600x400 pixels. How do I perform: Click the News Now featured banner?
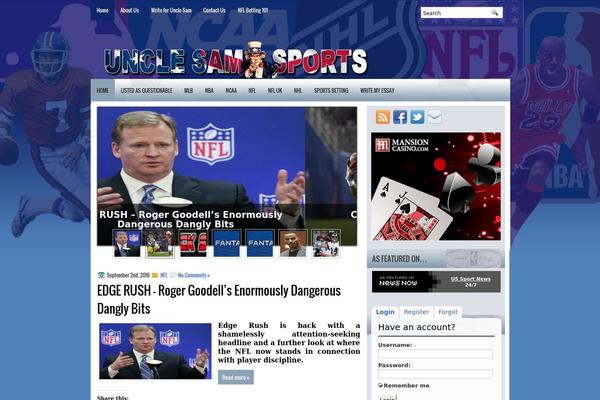pyautogui.click(x=436, y=282)
